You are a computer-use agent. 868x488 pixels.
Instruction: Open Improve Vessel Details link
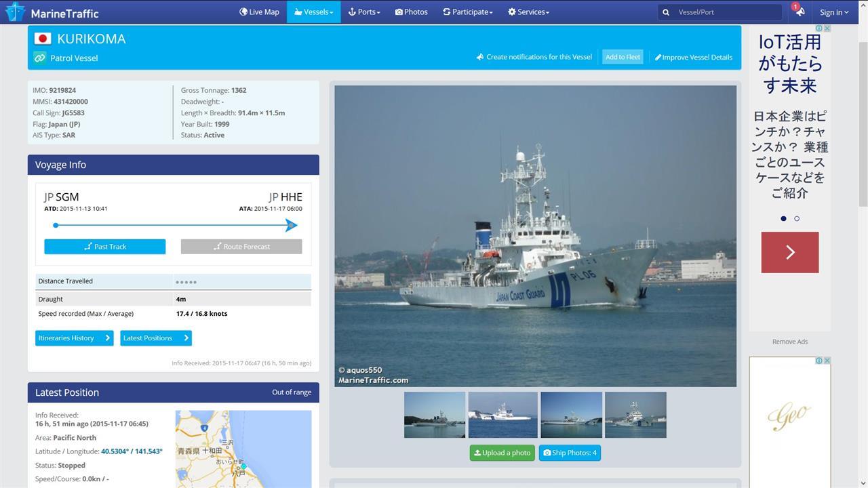[x=693, y=57]
